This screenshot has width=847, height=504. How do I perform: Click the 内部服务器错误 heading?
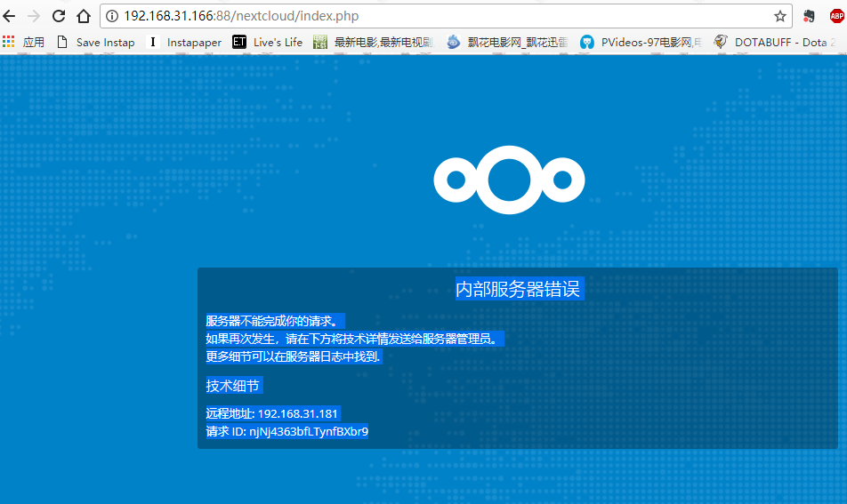coord(518,289)
